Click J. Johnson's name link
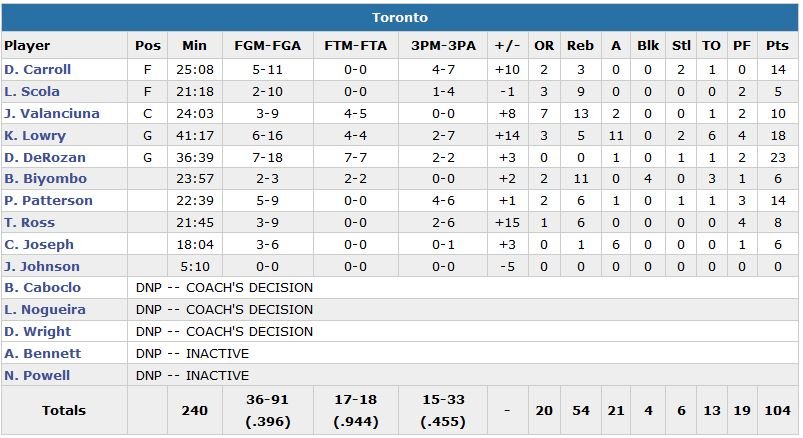Viewport: 803px width, 438px height. point(42,267)
